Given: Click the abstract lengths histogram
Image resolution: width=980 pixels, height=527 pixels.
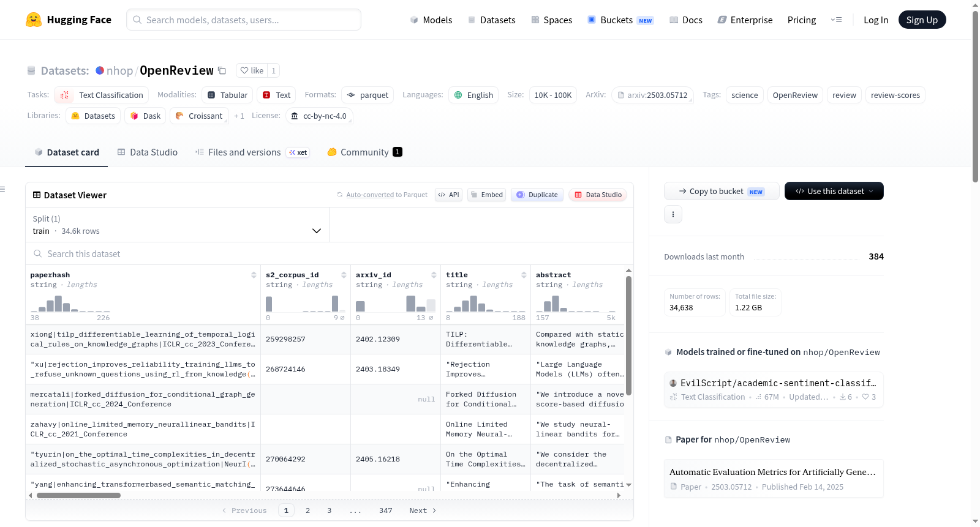Looking at the screenshot, I should pyautogui.click(x=576, y=304).
